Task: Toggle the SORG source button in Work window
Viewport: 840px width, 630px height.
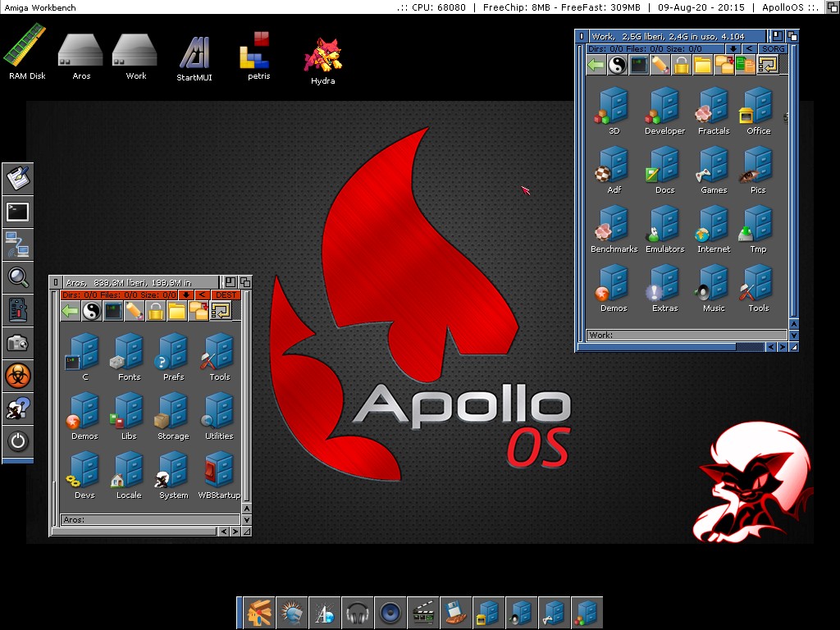Action: pos(773,49)
